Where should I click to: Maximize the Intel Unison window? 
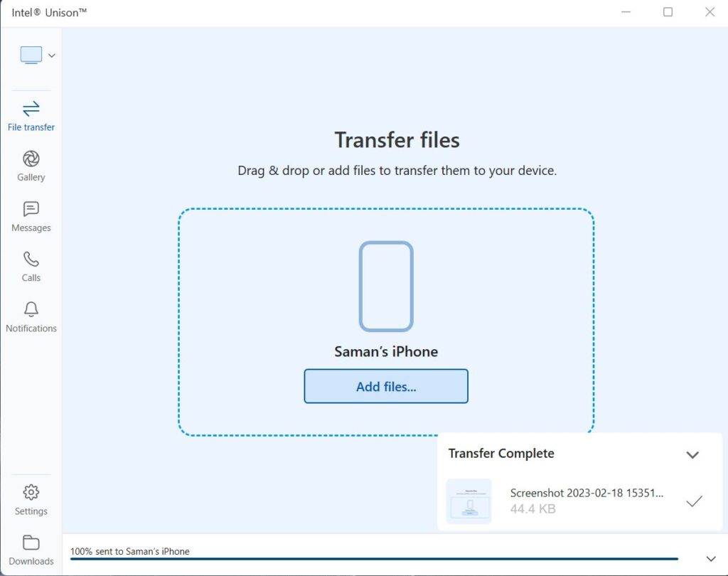pos(668,12)
